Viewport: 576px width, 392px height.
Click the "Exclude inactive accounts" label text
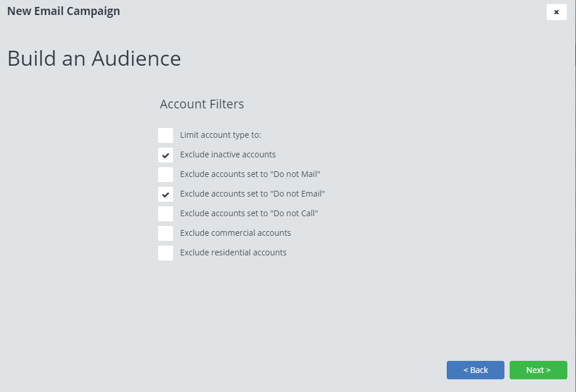tap(227, 154)
